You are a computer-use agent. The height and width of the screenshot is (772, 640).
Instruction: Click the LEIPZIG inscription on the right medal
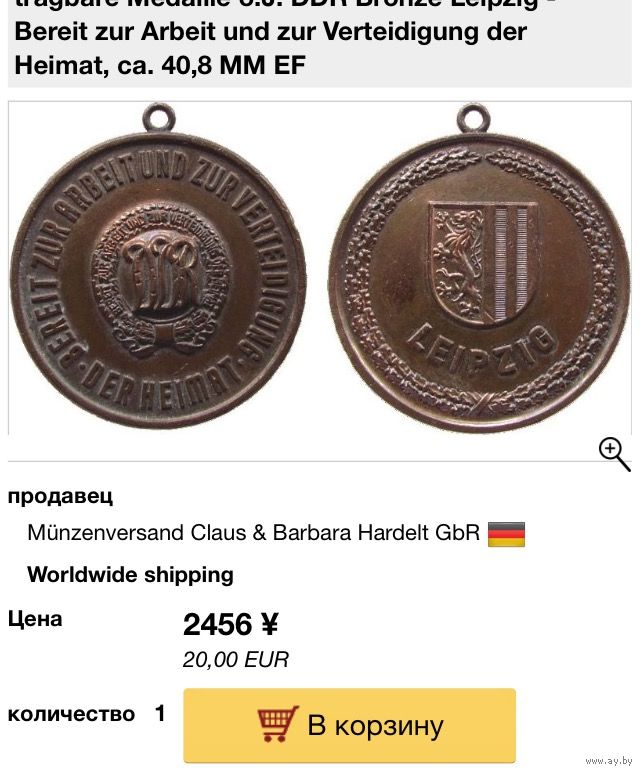coord(481,348)
